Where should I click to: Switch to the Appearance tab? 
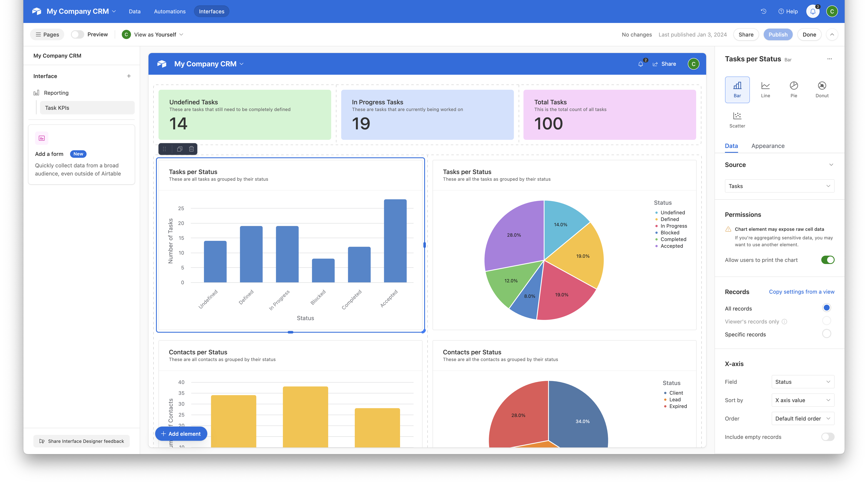(x=768, y=146)
